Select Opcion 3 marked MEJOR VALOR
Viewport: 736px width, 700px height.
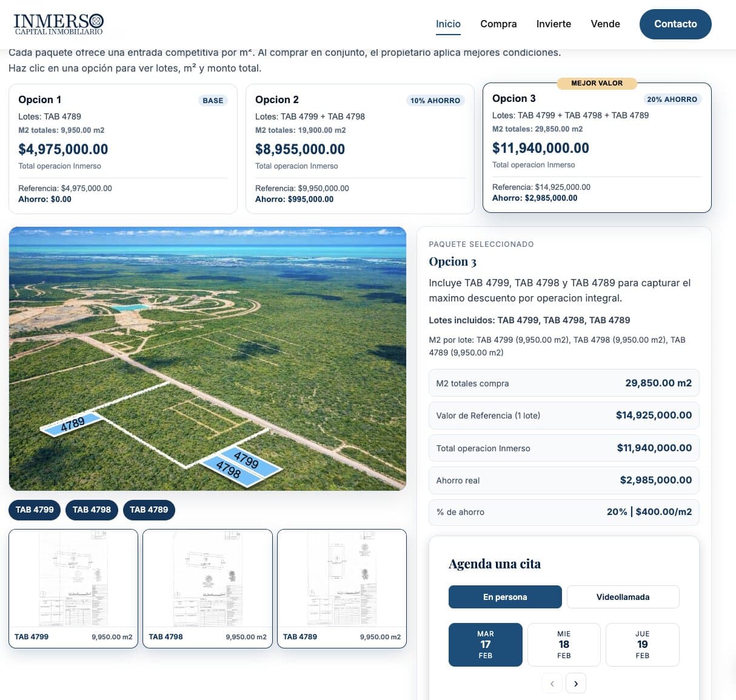coord(597,148)
